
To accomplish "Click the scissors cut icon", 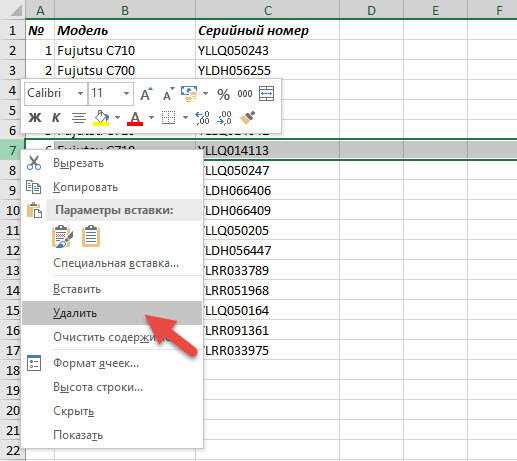I will point(34,163).
